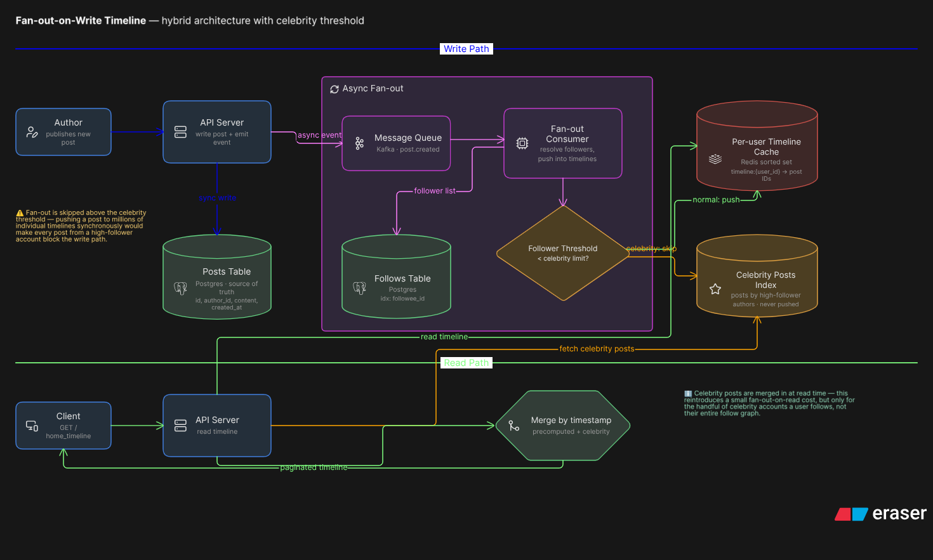Click the 'write post + emit event' subtitle
The width and height of the screenshot is (933, 560).
click(x=222, y=138)
